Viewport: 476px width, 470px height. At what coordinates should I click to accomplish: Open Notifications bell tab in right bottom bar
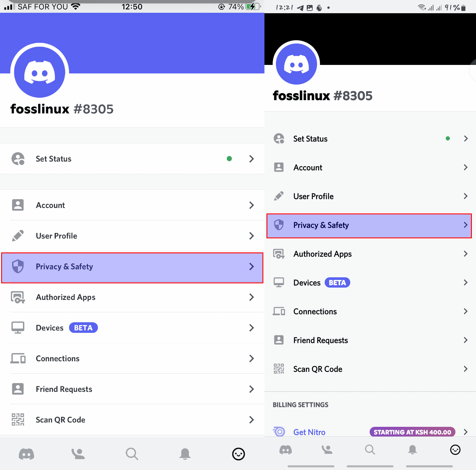413,450
